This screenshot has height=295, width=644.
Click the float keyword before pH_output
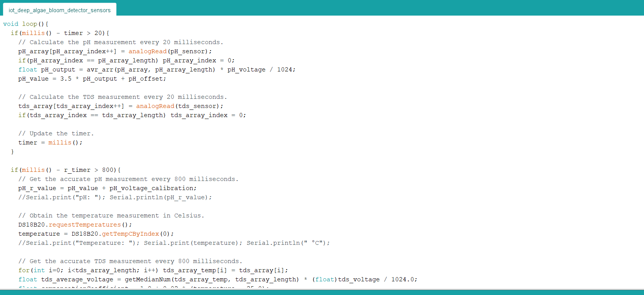pos(28,70)
